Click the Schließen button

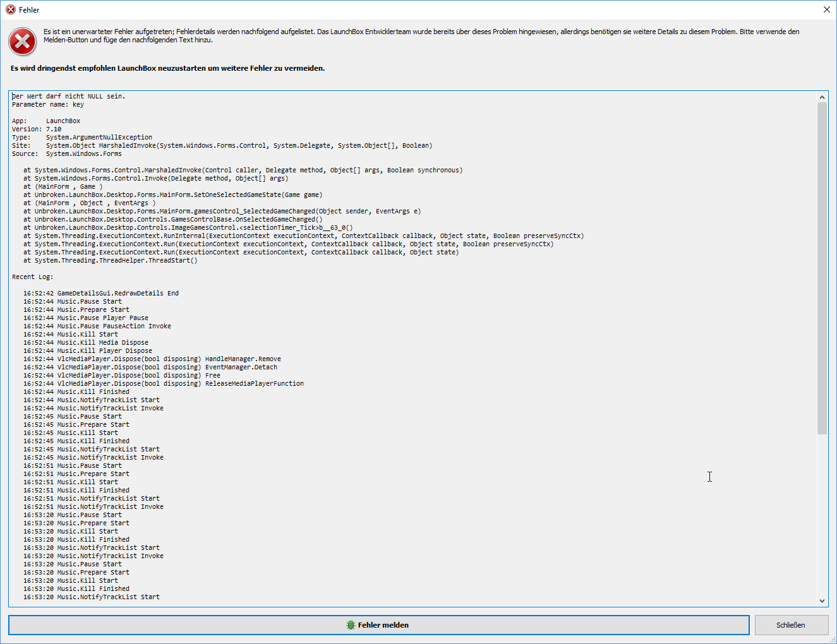point(791,625)
